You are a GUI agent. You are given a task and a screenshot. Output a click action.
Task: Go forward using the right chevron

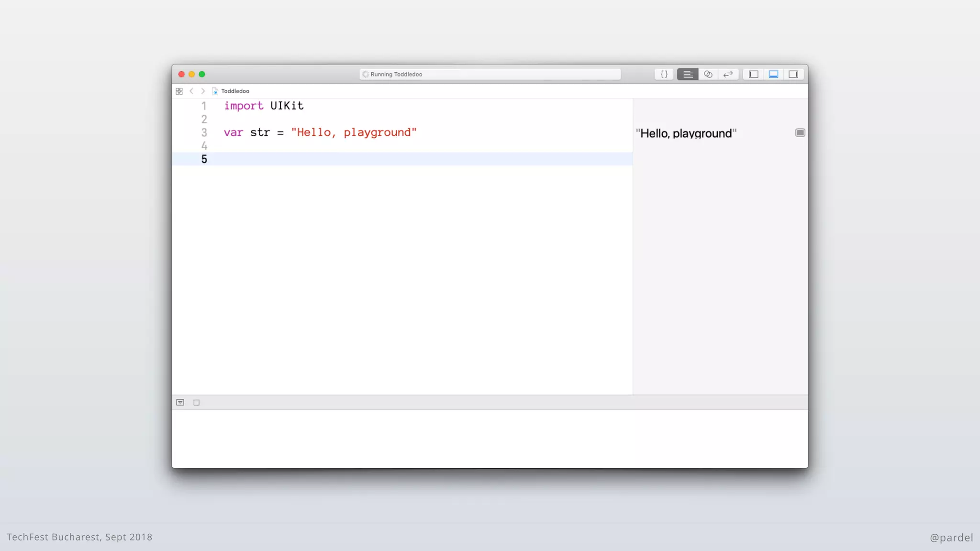[x=203, y=91]
